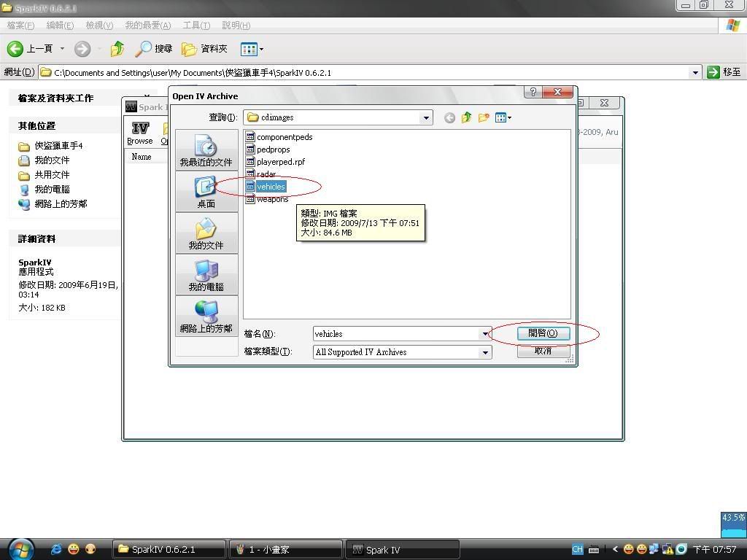Expand the cdimages look-in dropdown
747x560 pixels.
[426, 117]
